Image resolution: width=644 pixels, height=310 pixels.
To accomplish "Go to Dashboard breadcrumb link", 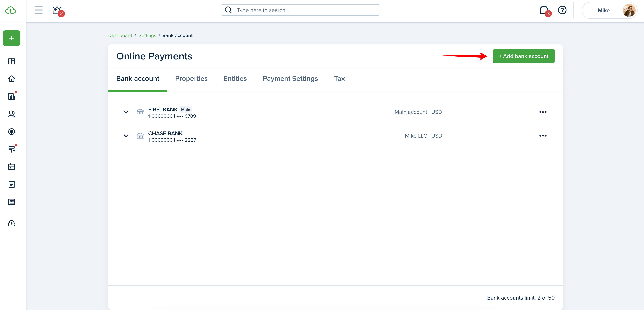I will 120,35.
